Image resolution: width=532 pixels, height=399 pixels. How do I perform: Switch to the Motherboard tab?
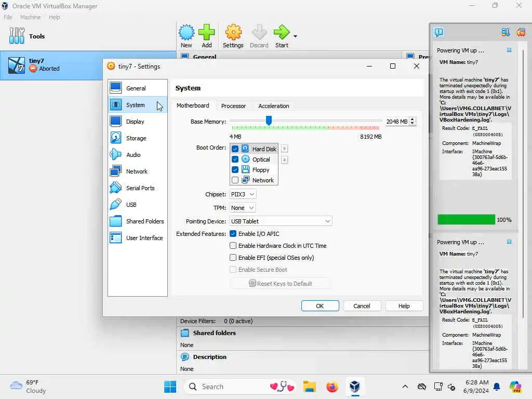coord(193,105)
